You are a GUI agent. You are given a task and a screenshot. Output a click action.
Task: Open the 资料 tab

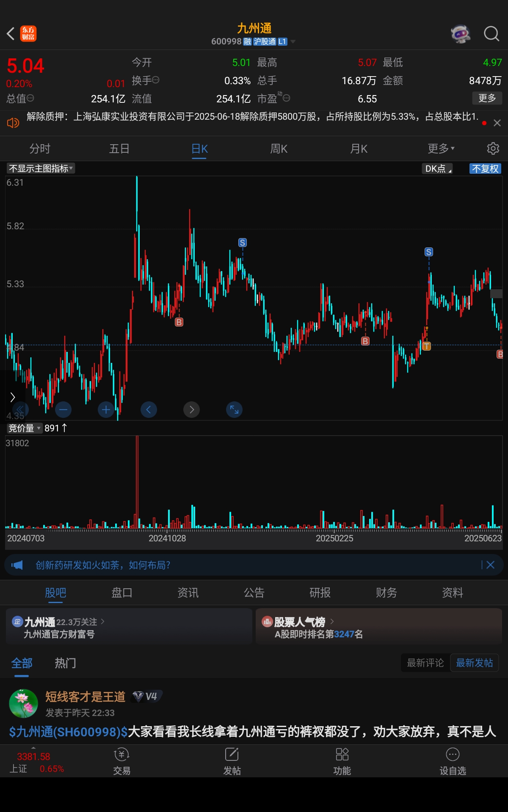click(453, 593)
